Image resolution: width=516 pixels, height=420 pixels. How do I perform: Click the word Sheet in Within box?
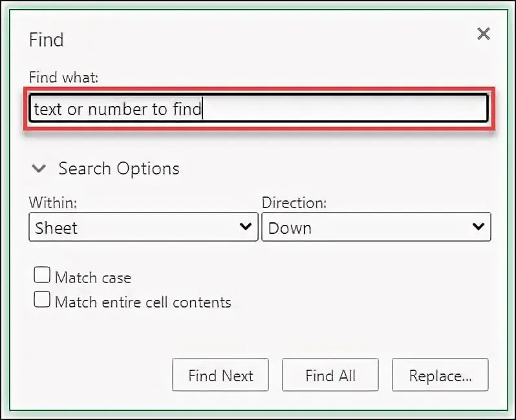56,228
